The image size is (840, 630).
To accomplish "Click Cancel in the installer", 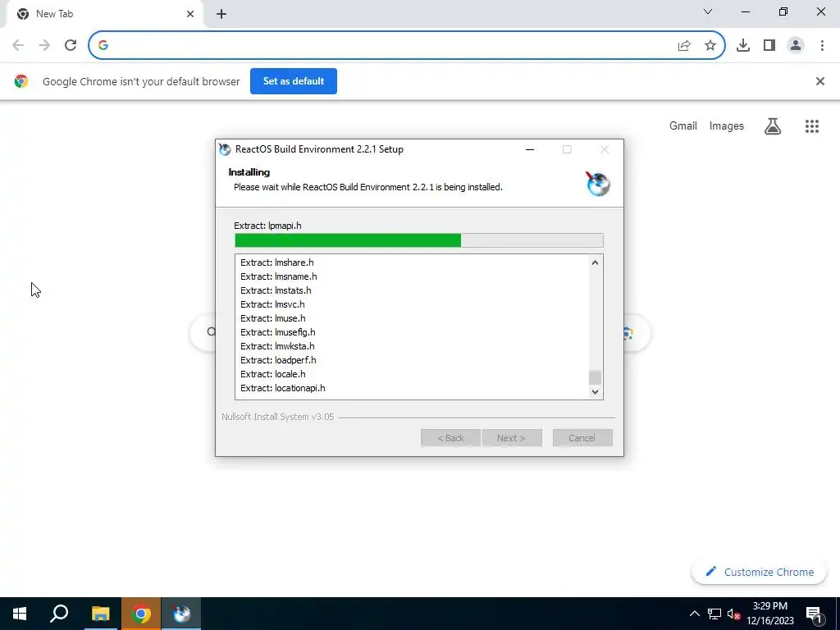I will click(582, 438).
